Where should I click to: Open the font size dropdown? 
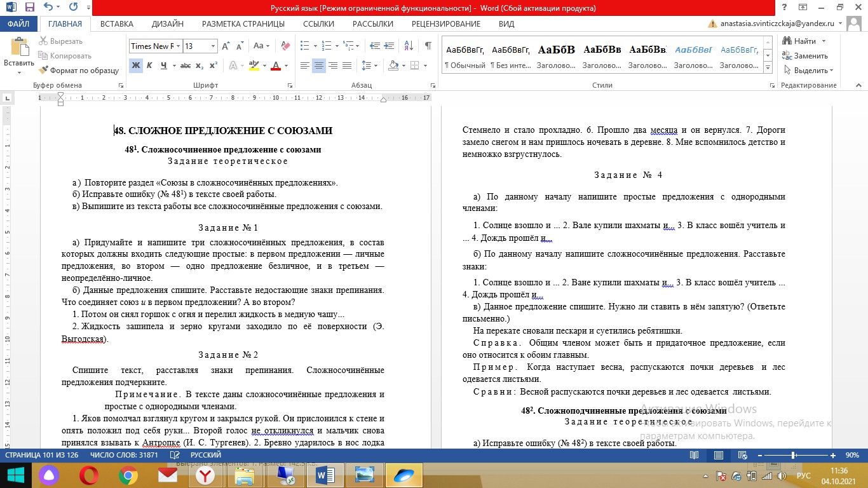(212, 46)
